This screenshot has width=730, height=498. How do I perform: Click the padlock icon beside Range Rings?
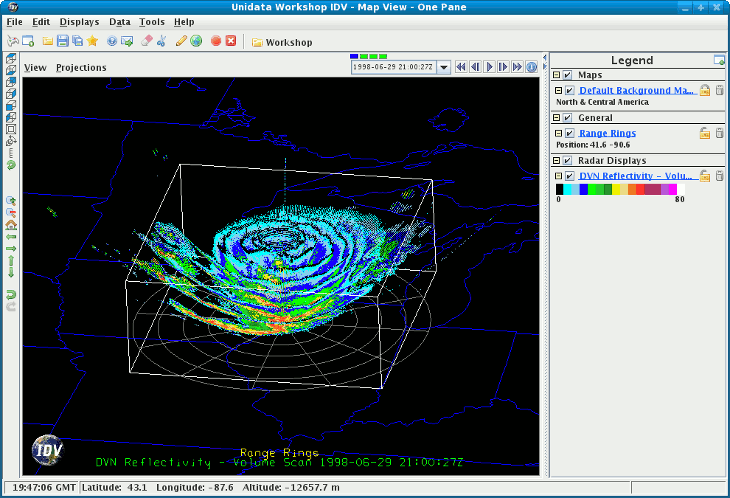(705, 133)
